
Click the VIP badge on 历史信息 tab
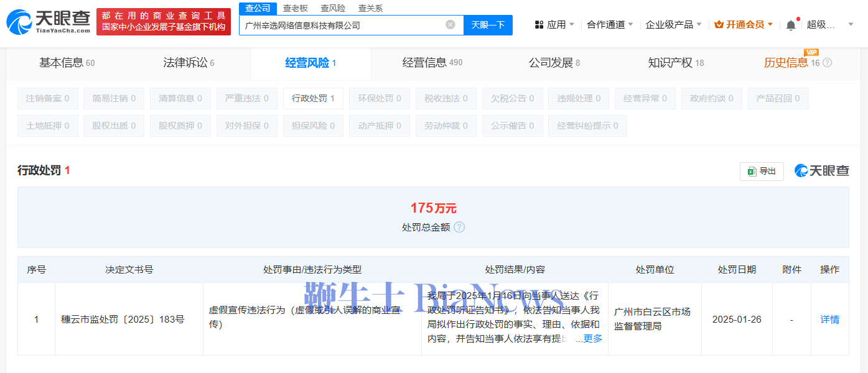click(x=811, y=53)
